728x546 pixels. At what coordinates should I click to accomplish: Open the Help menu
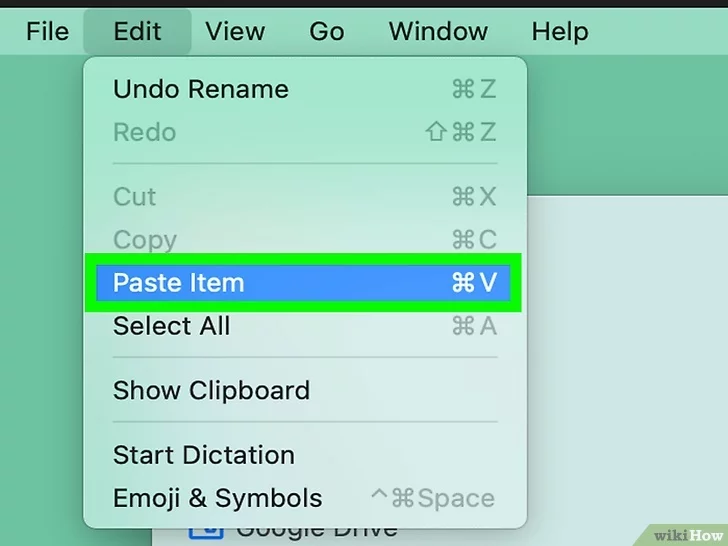tap(559, 31)
